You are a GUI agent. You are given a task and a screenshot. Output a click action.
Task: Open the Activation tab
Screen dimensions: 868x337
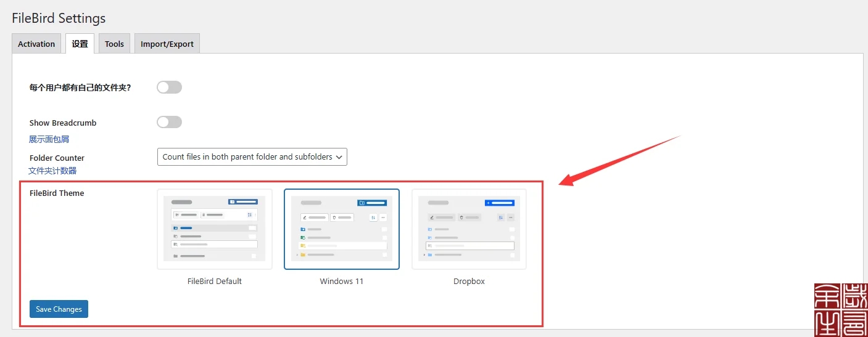[36, 44]
